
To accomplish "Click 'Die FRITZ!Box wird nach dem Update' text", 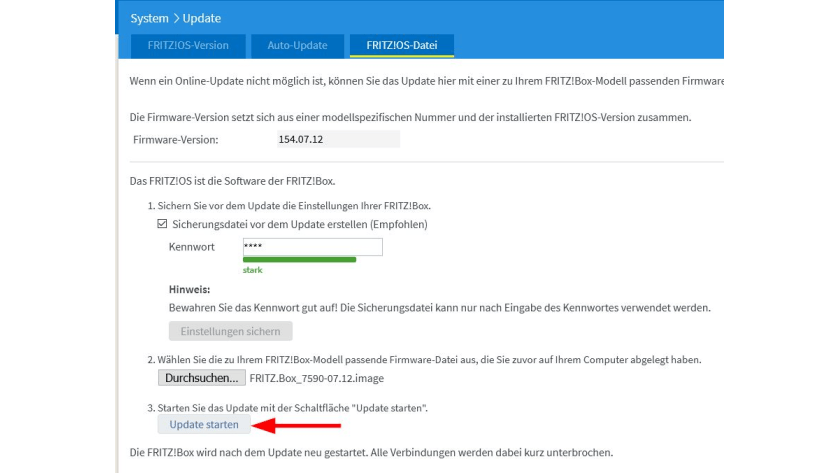I will [x=371, y=453].
